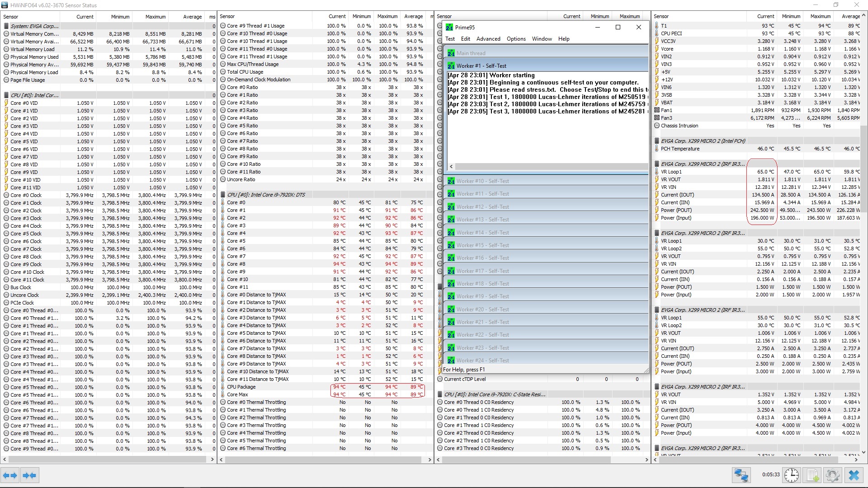868x488 pixels.
Task: Click the shrink panels inward-arrows button
Action: tap(29, 475)
